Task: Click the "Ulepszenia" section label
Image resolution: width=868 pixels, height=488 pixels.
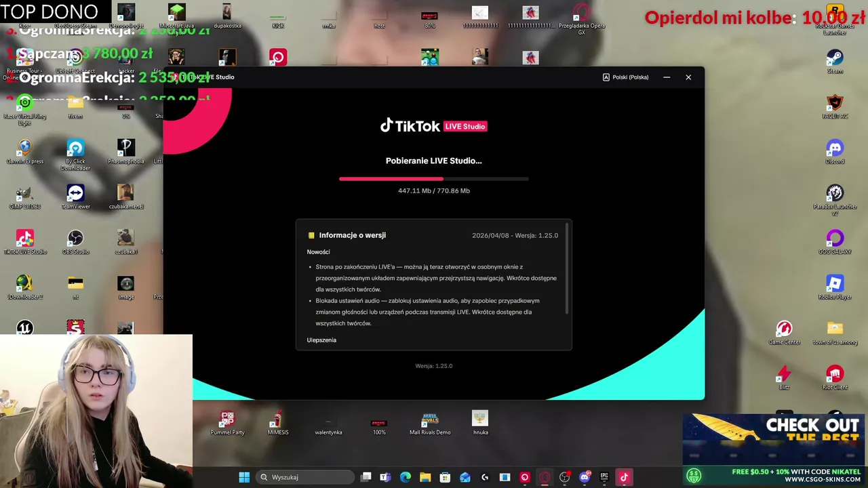Action: click(321, 340)
